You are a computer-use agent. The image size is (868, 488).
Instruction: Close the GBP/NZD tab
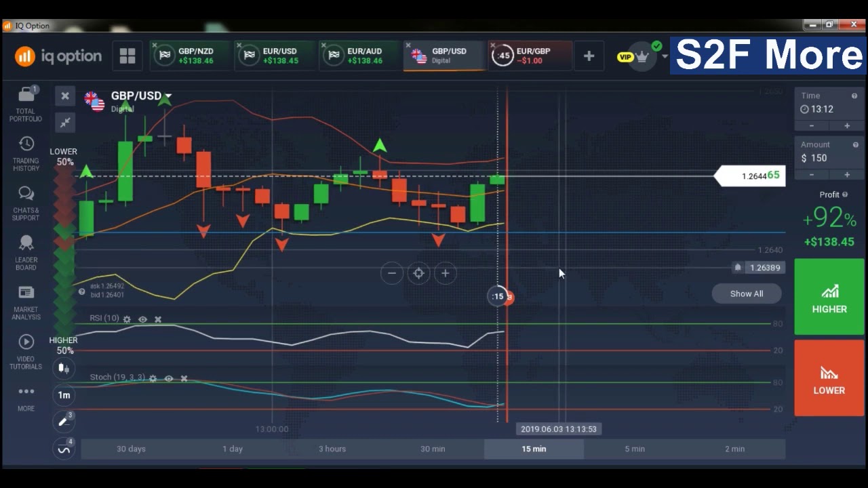155,45
